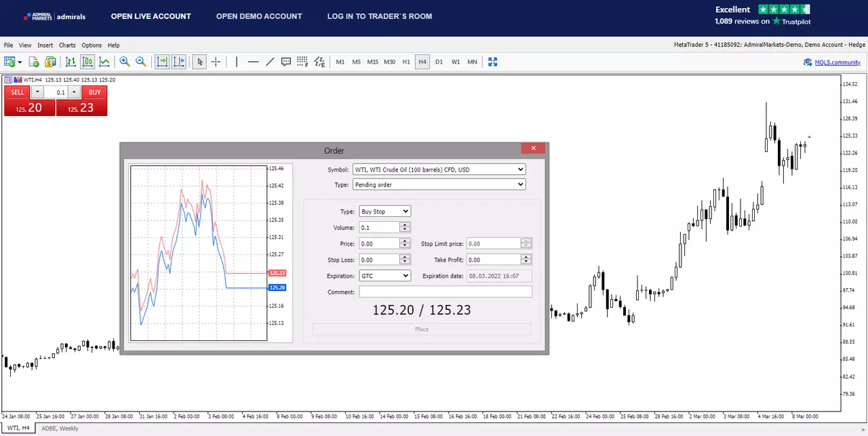Set timeframe to H1
Image resolution: width=868 pixels, height=436 pixels.
coord(406,62)
